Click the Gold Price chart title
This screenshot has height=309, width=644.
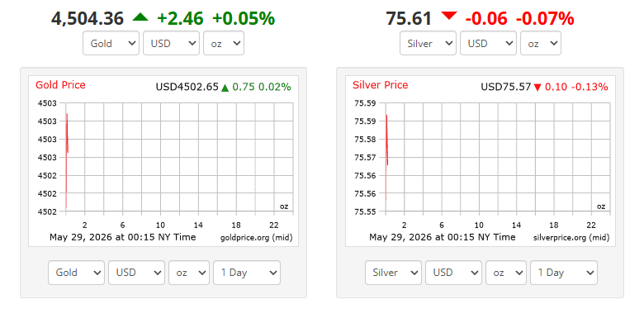point(60,85)
